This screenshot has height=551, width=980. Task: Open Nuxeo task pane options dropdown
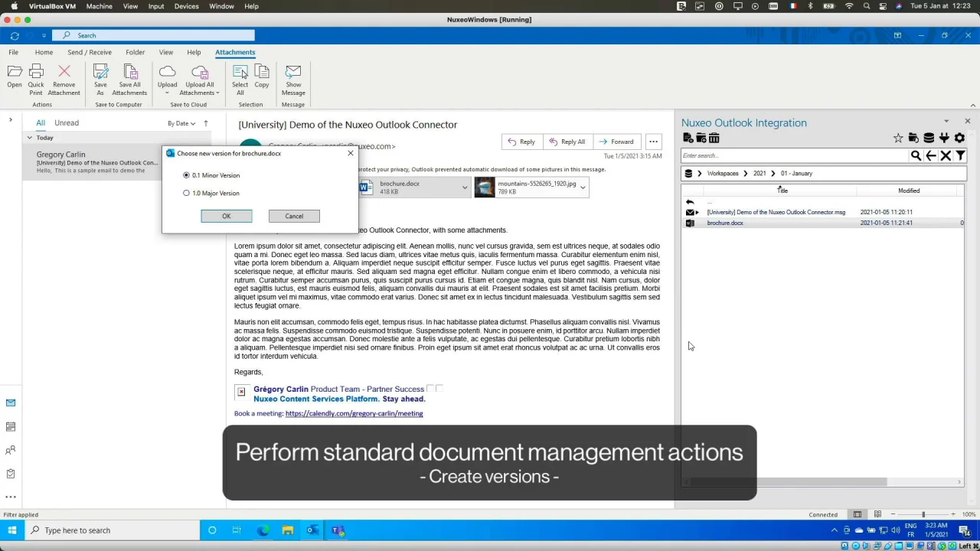click(x=946, y=122)
